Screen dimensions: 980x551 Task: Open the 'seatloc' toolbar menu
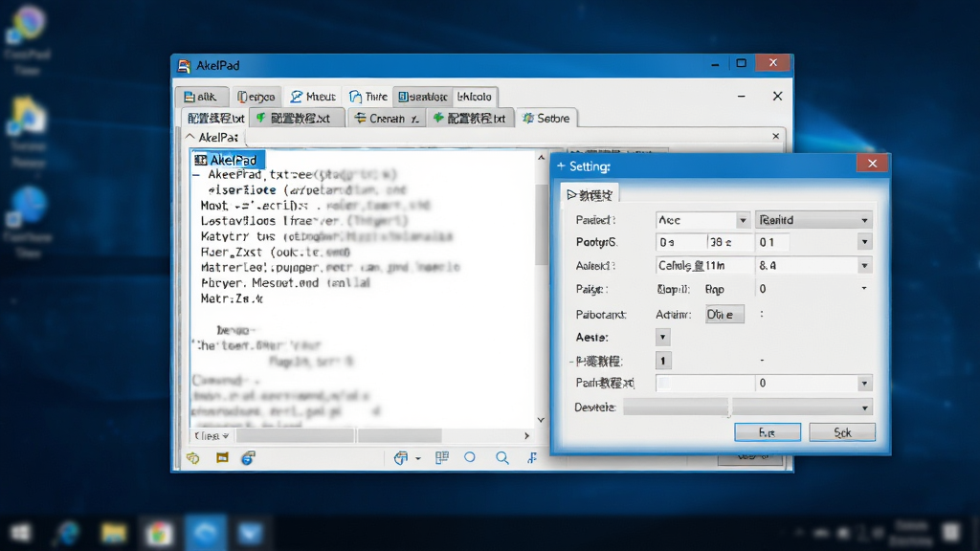(x=423, y=97)
